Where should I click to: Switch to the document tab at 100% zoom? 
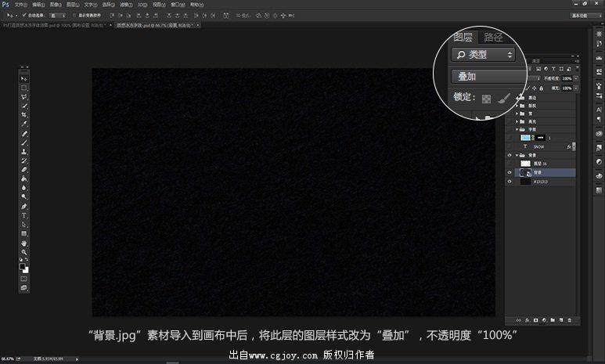point(54,25)
